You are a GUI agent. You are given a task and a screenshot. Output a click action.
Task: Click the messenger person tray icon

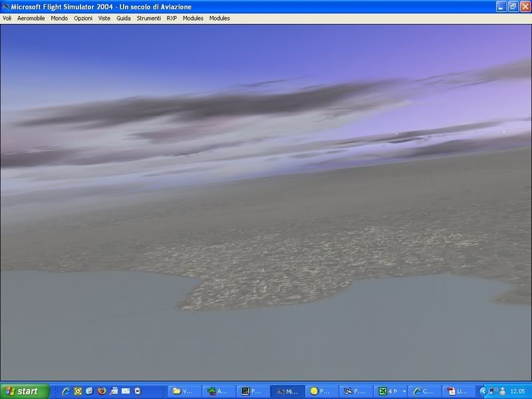pos(503,392)
